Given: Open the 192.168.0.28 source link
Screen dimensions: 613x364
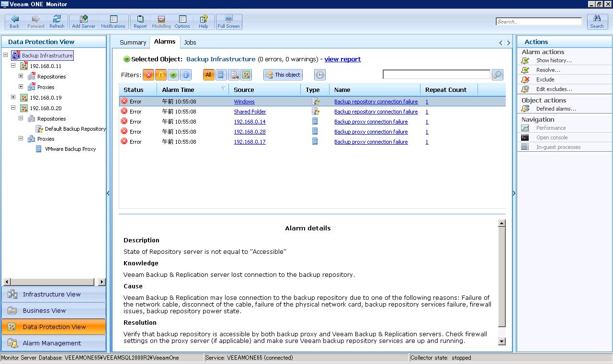Looking at the screenshot, I should (250, 132).
